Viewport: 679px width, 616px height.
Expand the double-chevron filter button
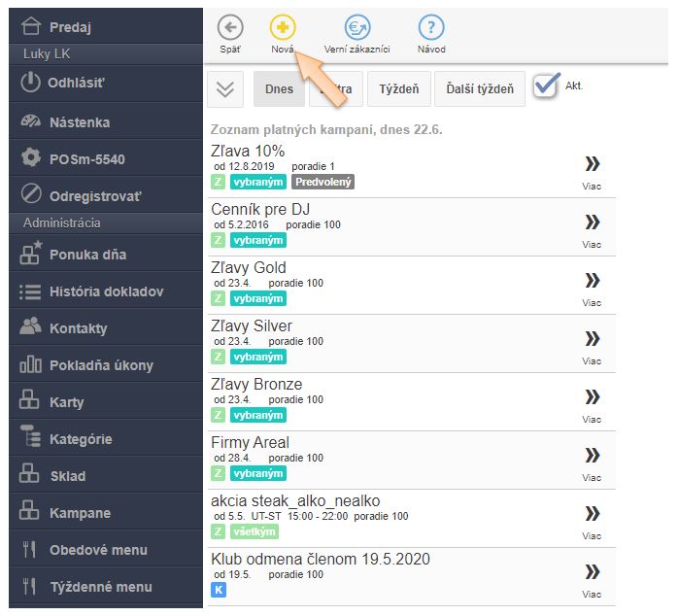click(225, 89)
